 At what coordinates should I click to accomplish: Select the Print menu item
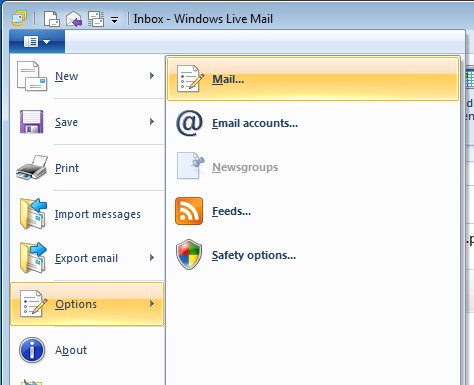click(x=87, y=168)
